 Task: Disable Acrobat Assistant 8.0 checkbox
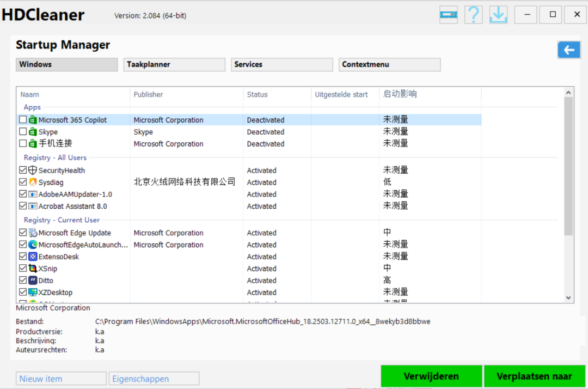(x=23, y=206)
